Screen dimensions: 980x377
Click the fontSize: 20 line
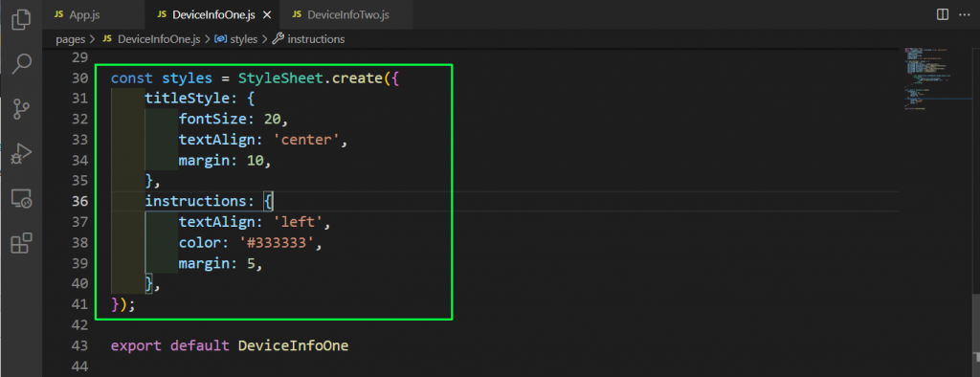pyautogui.click(x=233, y=120)
